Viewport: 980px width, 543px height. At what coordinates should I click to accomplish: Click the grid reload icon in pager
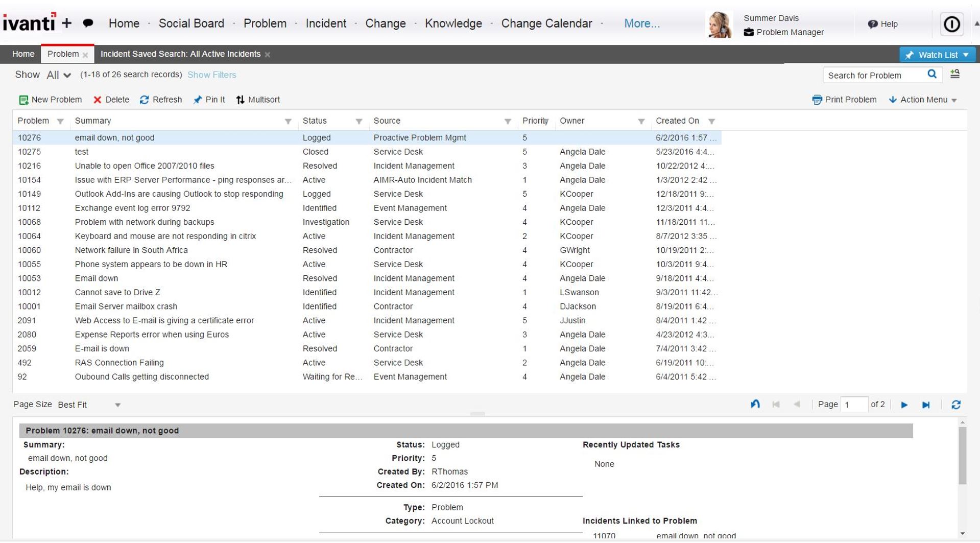click(x=956, y=405)
